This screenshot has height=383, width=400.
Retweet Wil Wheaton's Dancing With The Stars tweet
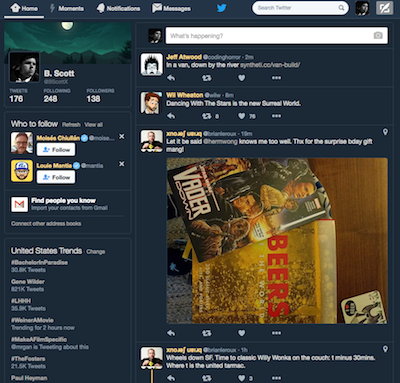coord(207,116)
